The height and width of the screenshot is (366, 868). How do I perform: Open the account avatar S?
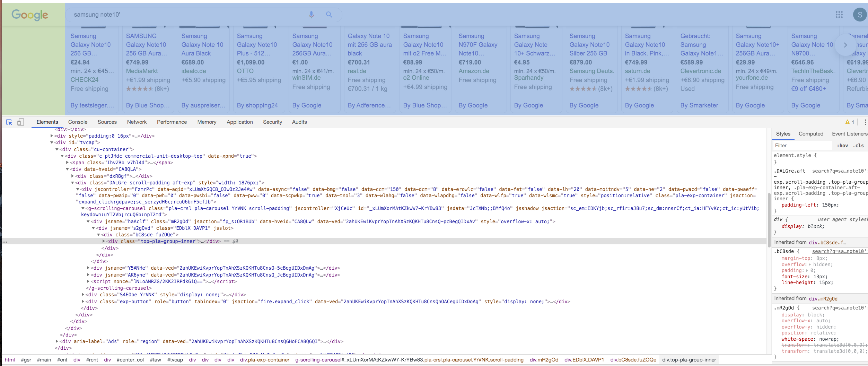(860, 15)
